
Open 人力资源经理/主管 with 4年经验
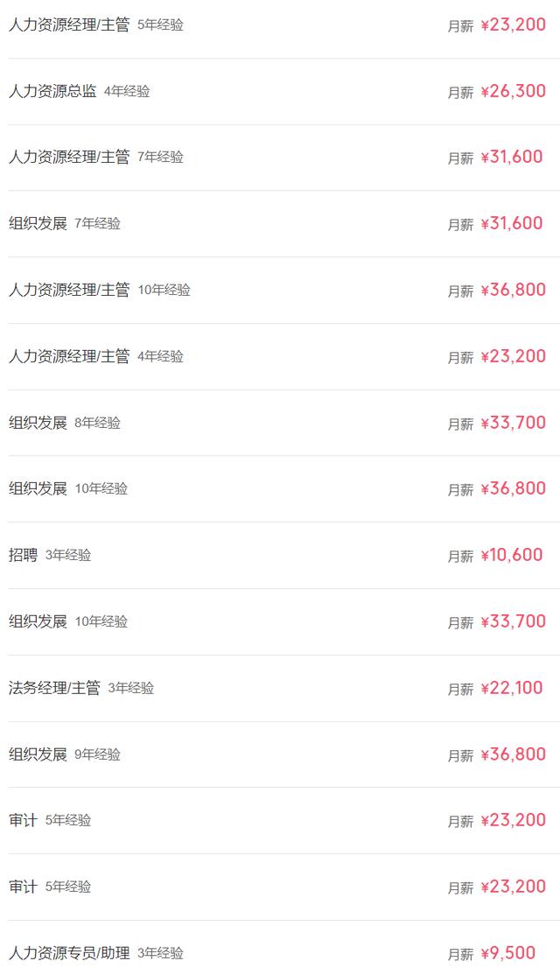coord(69,356)
